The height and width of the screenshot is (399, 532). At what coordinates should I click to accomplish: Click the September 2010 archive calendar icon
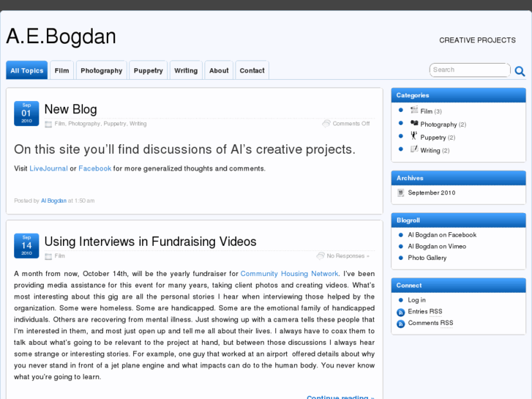[x=401, y=193]
